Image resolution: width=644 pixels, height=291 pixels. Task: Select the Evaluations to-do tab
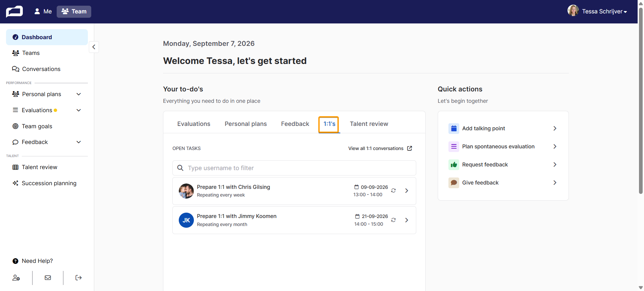coord(194,124)
